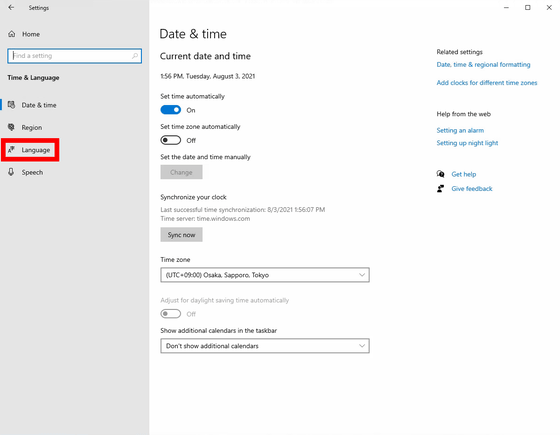Enable Set time zone automatically

click(171, 140)
